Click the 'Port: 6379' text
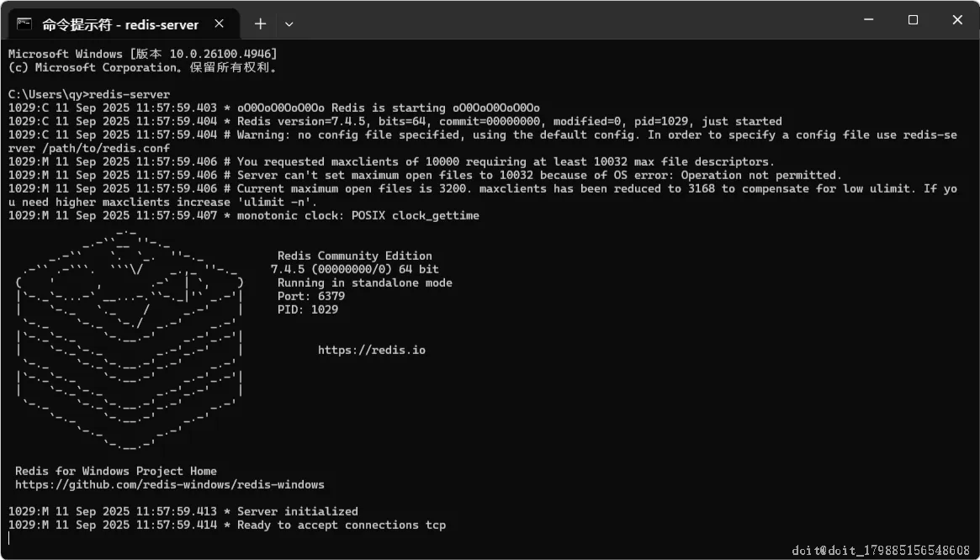 (x=311, y=296)
